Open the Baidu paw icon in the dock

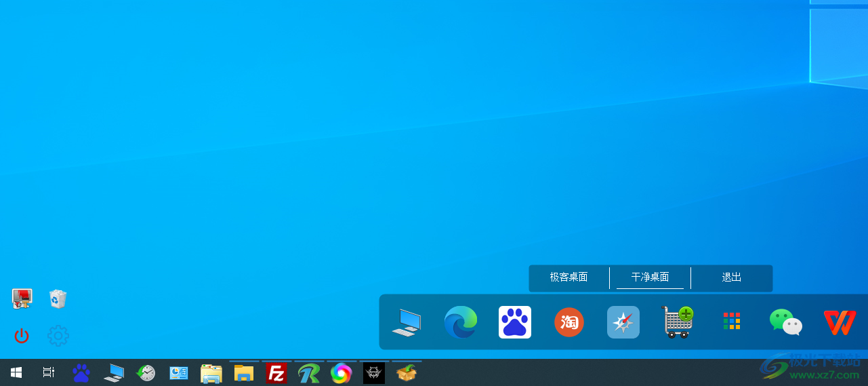coord(515,322)
